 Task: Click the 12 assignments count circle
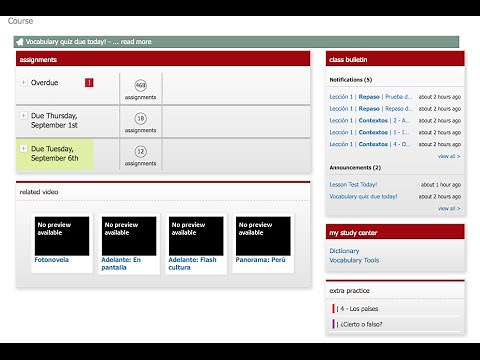coord(141,151)
